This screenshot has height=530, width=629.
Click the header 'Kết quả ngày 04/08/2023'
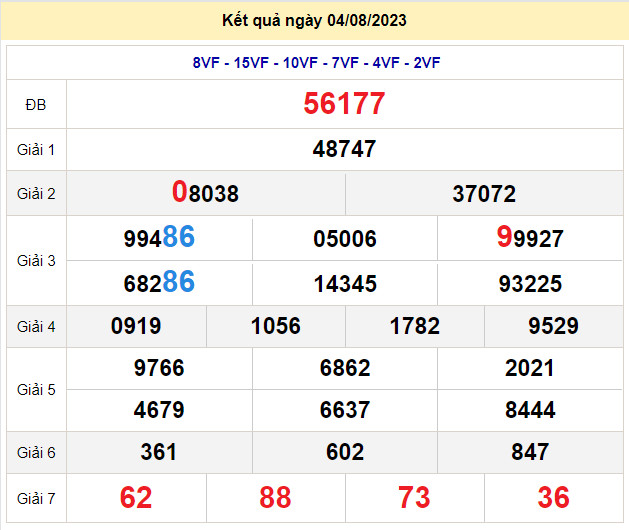(314, 20)
